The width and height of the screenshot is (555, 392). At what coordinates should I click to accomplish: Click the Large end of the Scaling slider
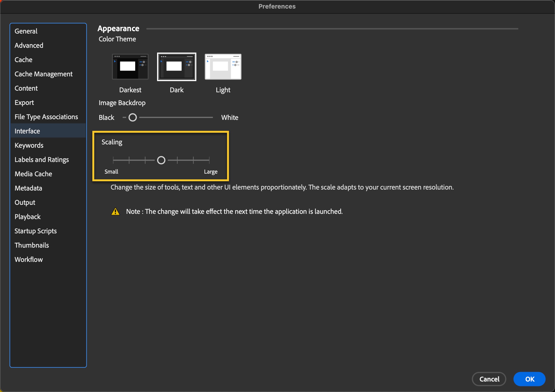pos(209,160)
